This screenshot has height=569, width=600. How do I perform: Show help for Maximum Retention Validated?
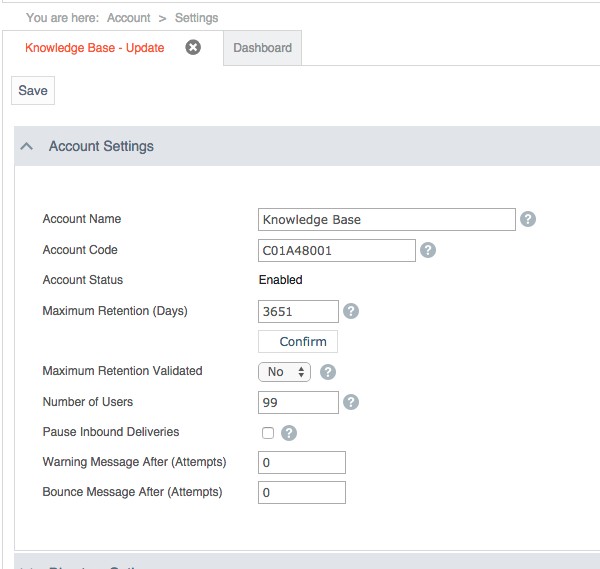click(x=328, y=372)
